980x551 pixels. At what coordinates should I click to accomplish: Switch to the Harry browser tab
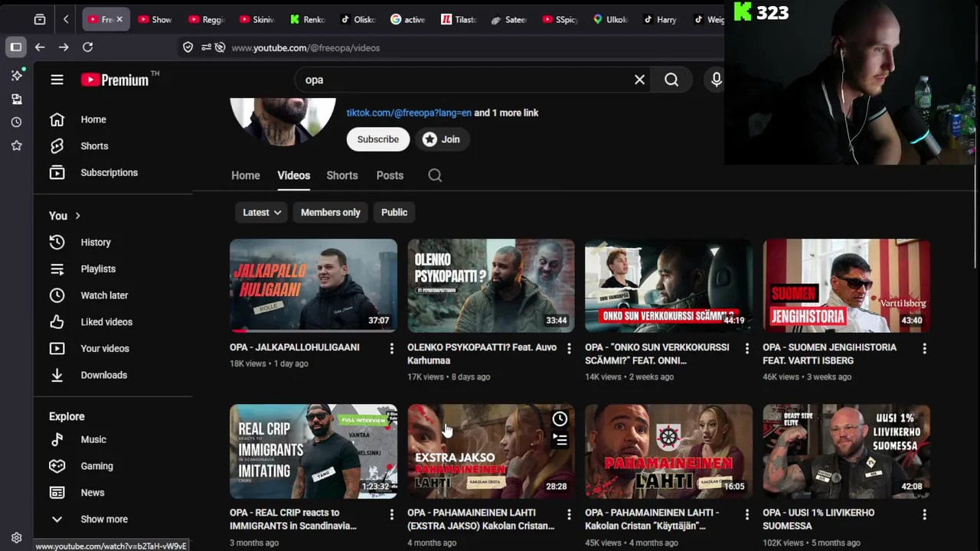click(659, 19)
